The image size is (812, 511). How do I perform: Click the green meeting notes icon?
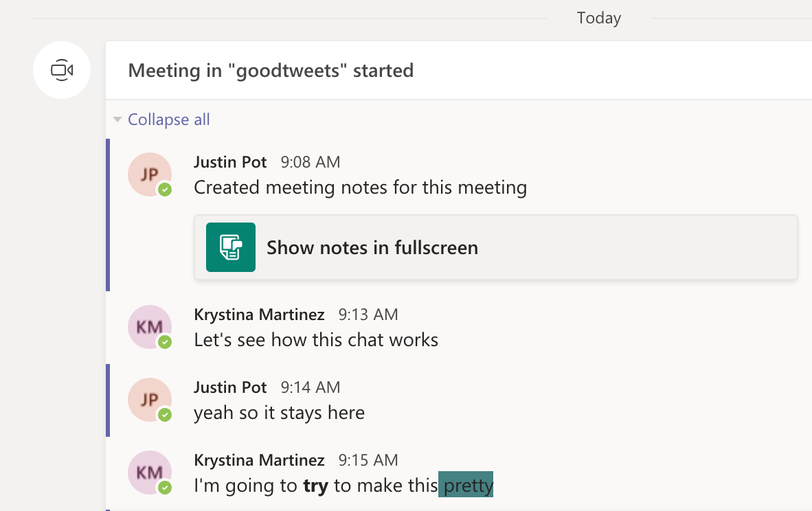(231, 247)
